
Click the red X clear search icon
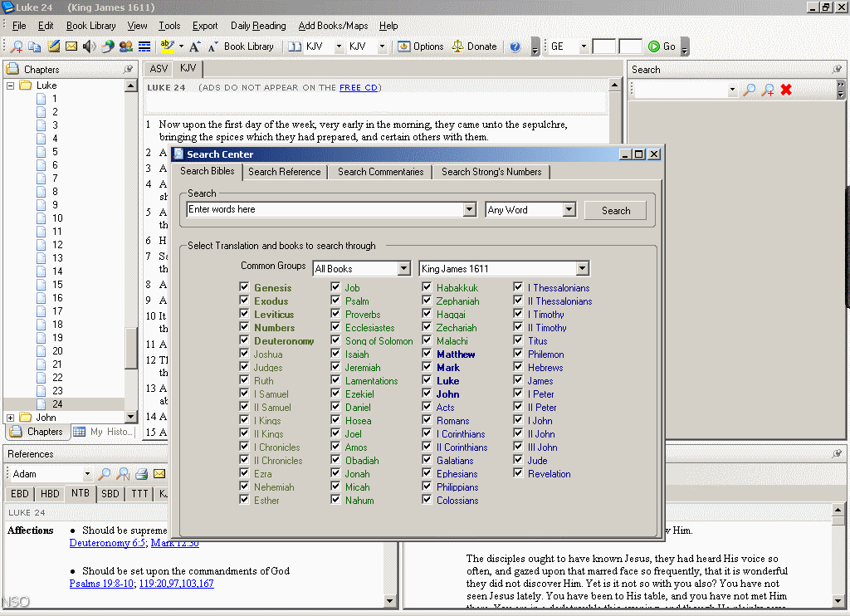pos(786,90)
